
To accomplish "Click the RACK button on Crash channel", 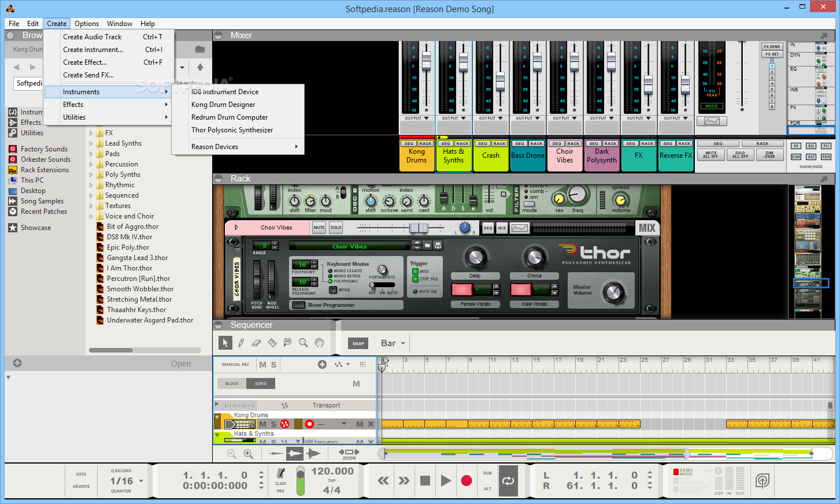I will [499, 143].
